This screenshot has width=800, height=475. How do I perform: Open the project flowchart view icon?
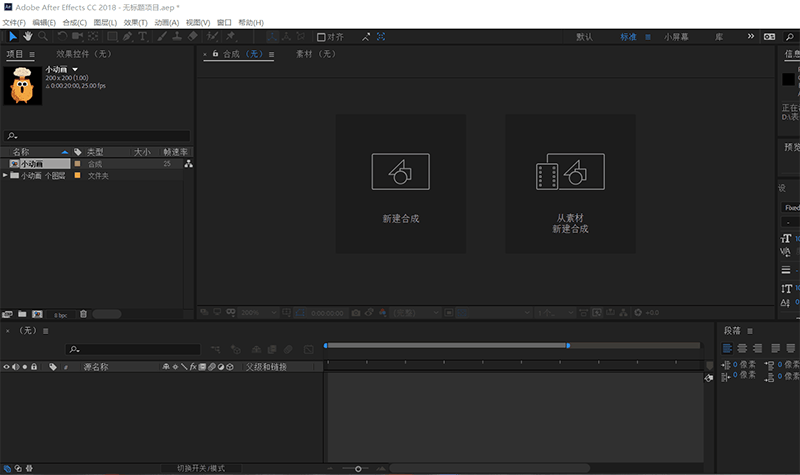click(189, 164)
